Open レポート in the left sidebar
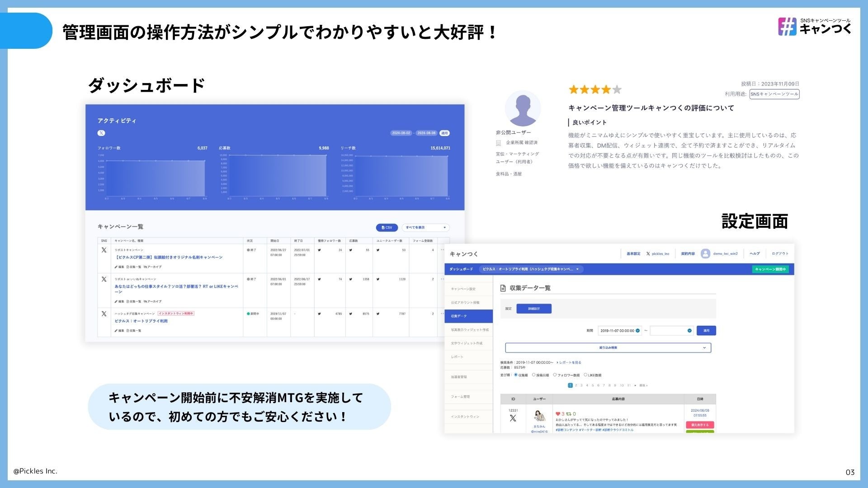The width and height of the screenshot is (868, 488). (x=458, y=357)
